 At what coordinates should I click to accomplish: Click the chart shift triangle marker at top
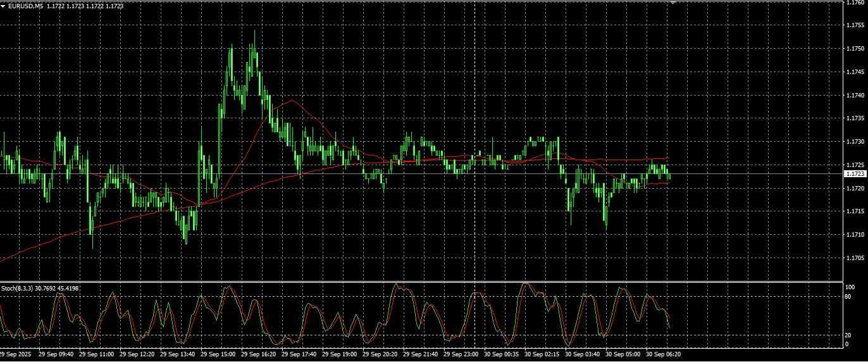pyautogui.click(x=673, y=2)
